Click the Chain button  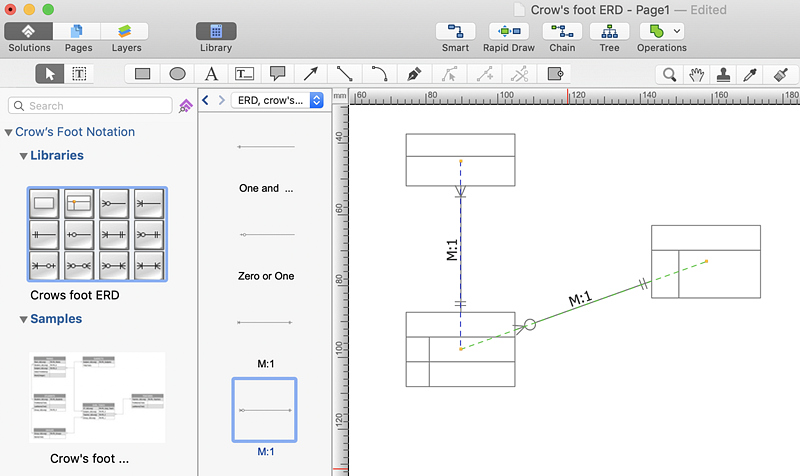(x=562, y=31)
